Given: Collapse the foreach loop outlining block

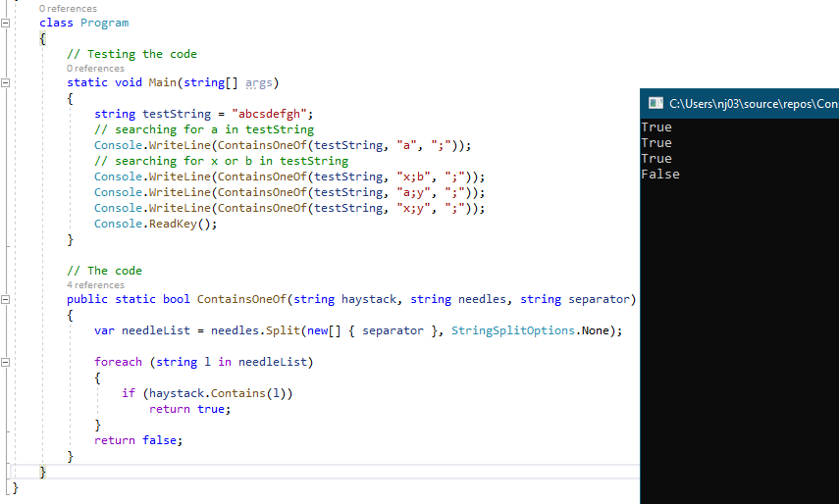Looking at the screenshot, I should [7, 362].
